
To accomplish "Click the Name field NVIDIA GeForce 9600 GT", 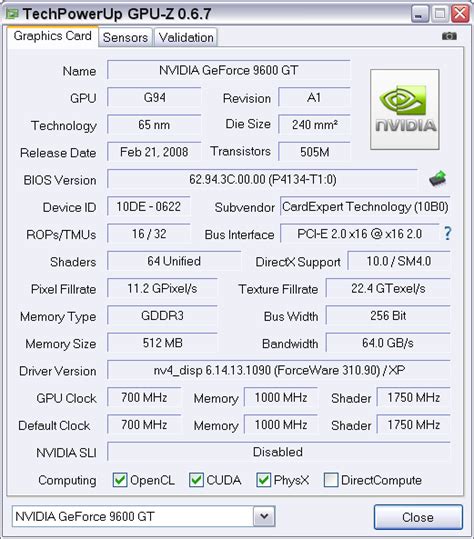I will (x=229, y=70).
